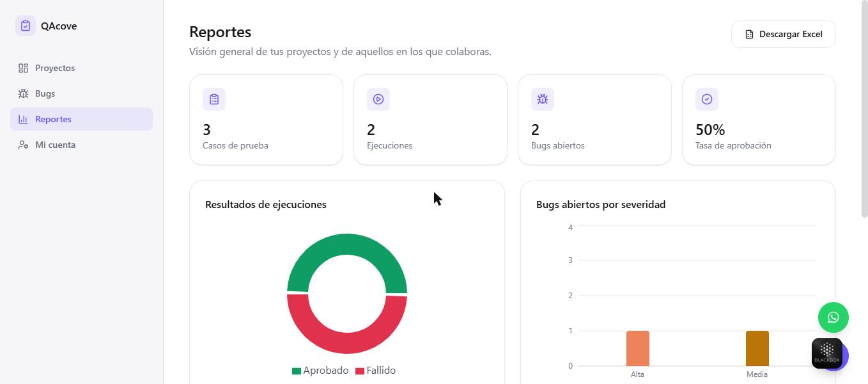Screen dimensions: 868x384
Task: Click the file icon in Descargar Excel button
Action: click(x=749, y=35)
